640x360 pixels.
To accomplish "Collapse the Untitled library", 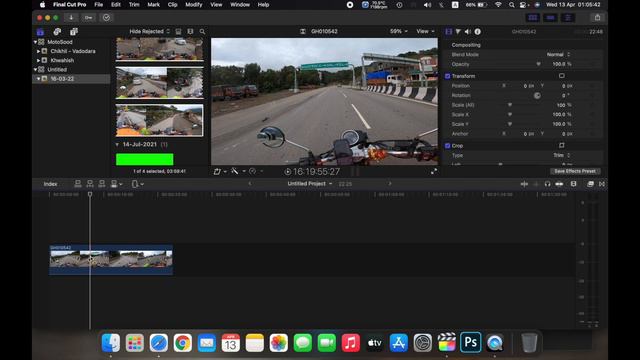I will pos(35,69).
